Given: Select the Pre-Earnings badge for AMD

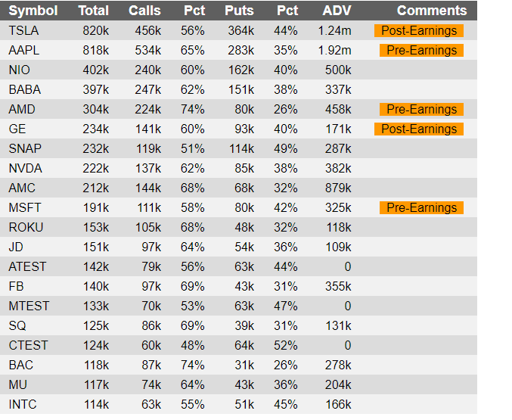Looking at the screenshot, I should [421, 110].
